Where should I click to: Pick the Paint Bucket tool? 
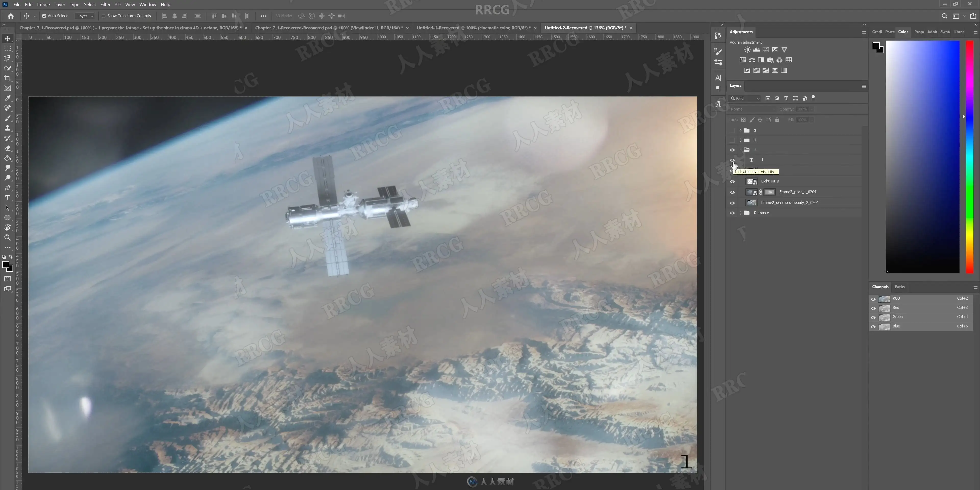point(8,158)
